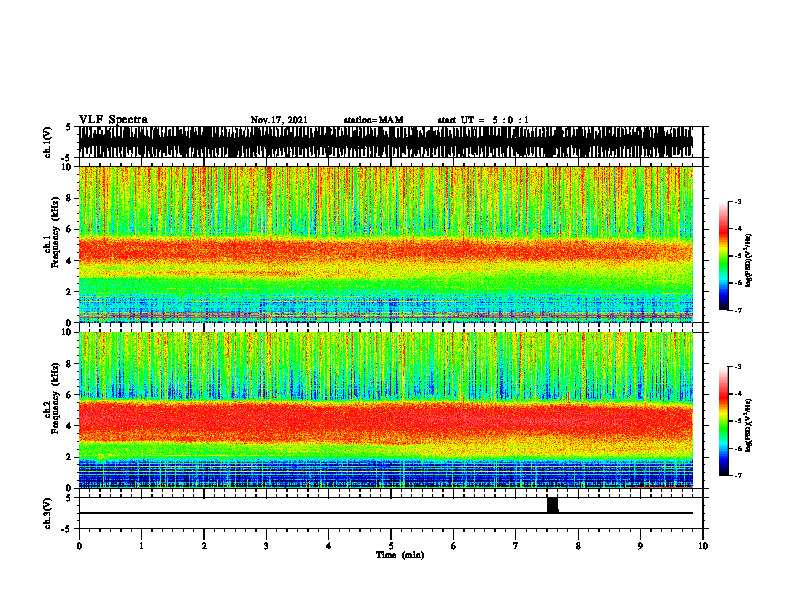Click the "-5" tick on ch.3(V) axis
Screen dimensions: 792x612
click(x=67, y=529)
